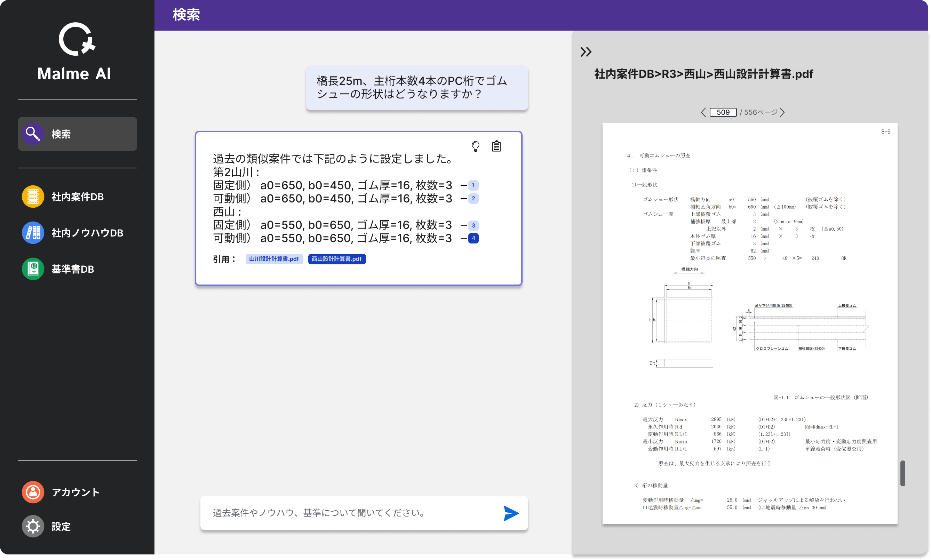Click the green 基準書DB book icon
931x560 pixels.
(x=33, y=269)
